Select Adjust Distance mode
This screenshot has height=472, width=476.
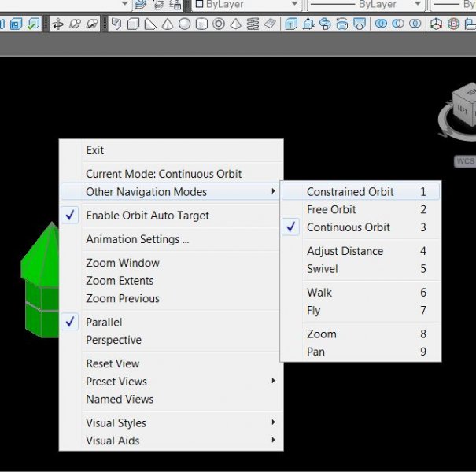pyautogui.click(x=360, y=251)
